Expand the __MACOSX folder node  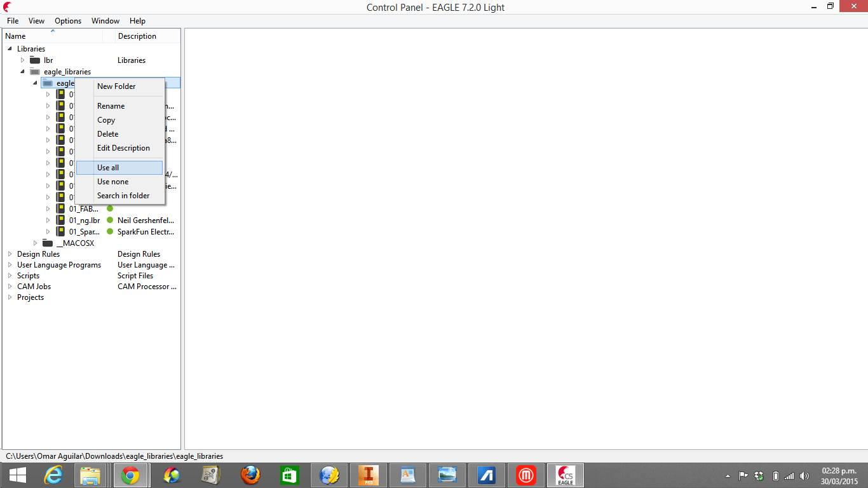35,243
